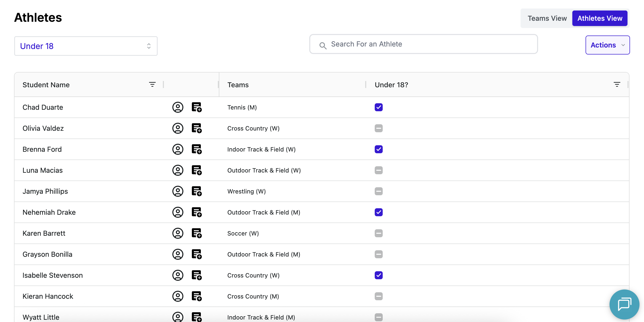
Task: Click add-form icon for Karen Barrett
Action: [197, 233]
